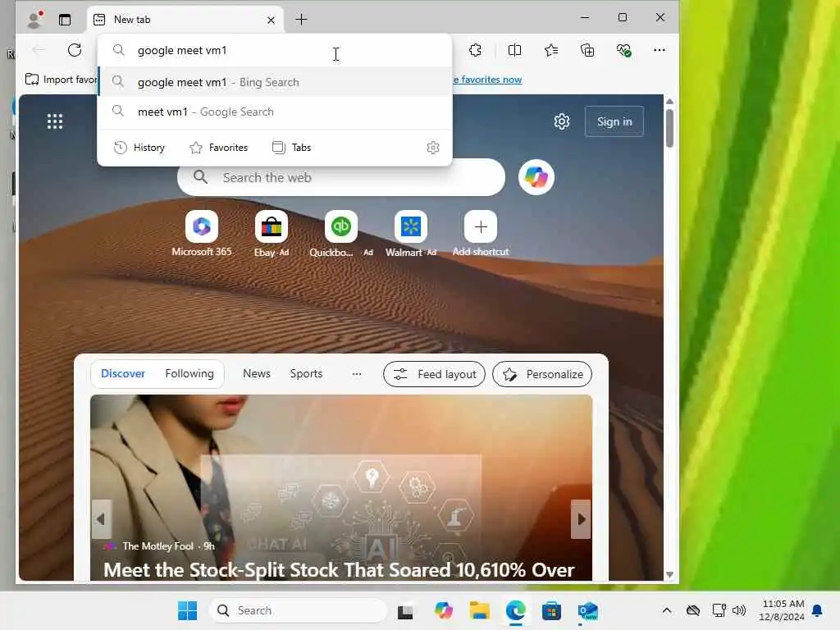
Task: Switch to Discover feed tab
Action: 123,373
